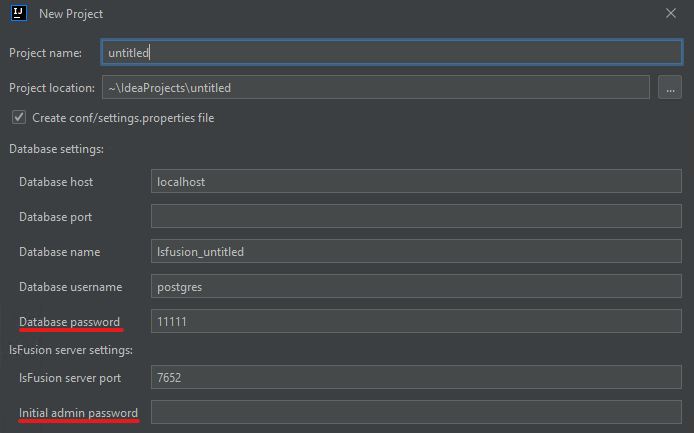Edit the Database name field

[416, 252]
